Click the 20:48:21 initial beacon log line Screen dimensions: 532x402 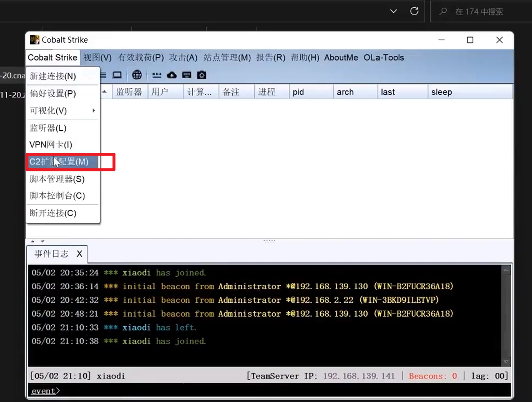click(242, 314)
